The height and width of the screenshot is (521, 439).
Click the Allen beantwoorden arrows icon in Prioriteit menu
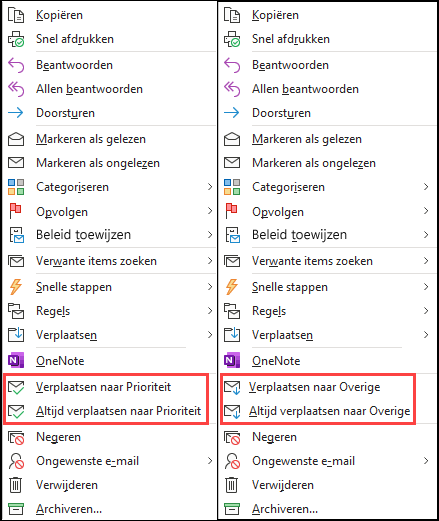click(16, 89)
